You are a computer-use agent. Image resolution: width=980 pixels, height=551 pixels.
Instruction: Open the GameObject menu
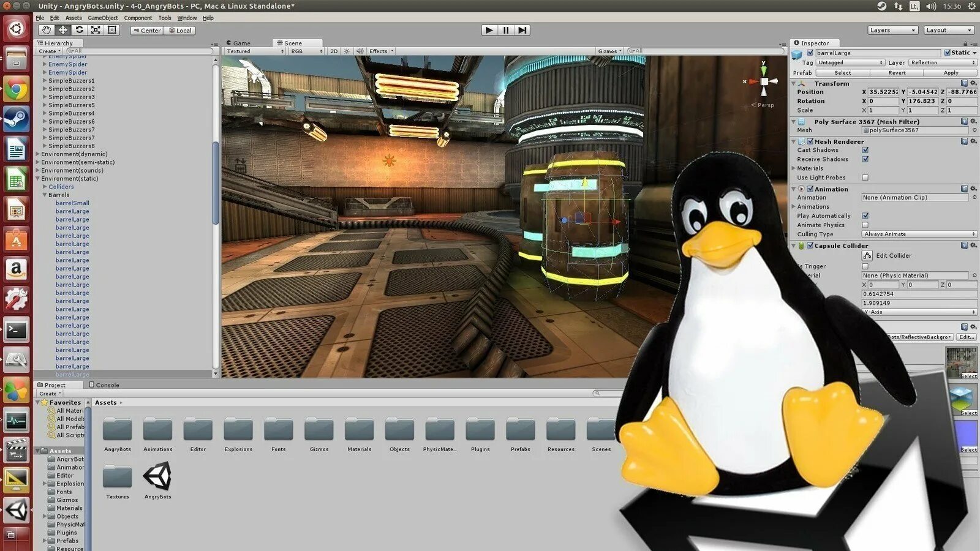(x=103, y=18)
